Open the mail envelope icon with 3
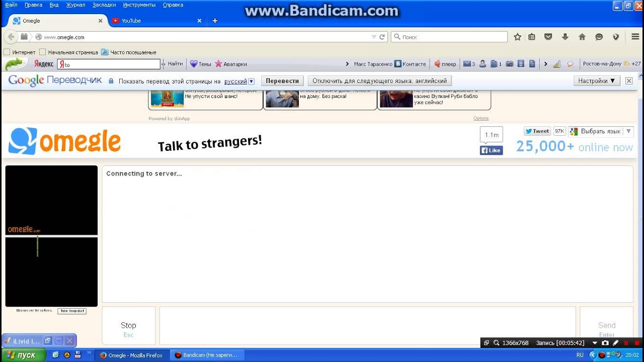 pos(469,64)
